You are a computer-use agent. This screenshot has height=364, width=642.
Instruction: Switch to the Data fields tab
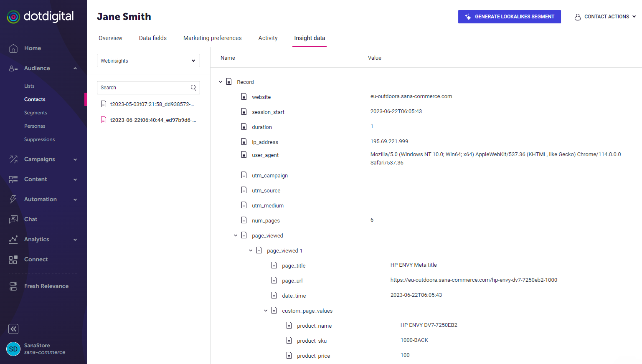tap(153, 38)
